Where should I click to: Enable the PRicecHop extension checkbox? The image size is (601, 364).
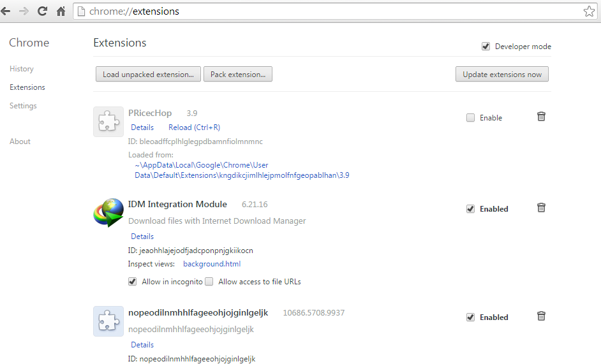coord(470,118)
